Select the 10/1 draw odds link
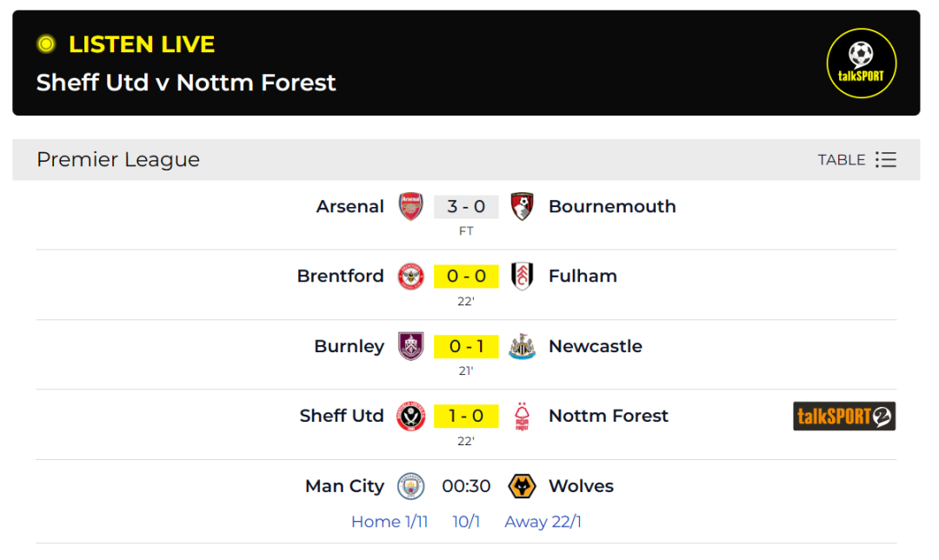 (466, 522)
